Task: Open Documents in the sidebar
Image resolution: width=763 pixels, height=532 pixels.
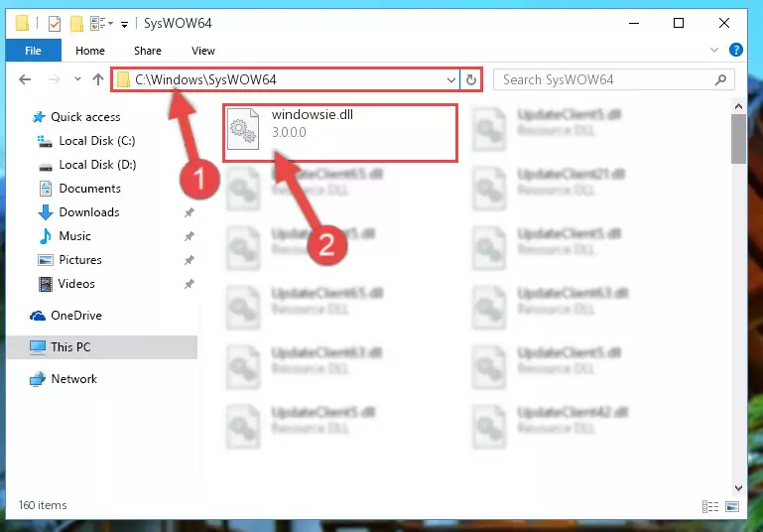Action: 79,189
